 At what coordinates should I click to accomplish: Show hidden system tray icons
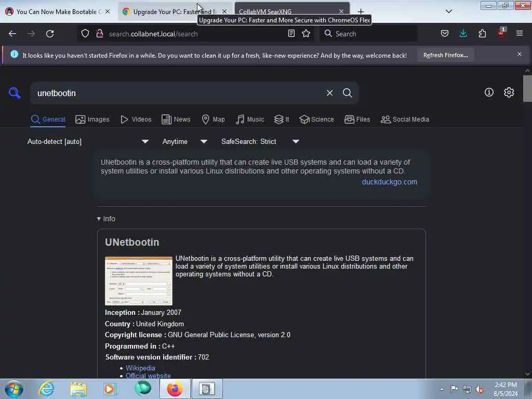click(442, 389)
